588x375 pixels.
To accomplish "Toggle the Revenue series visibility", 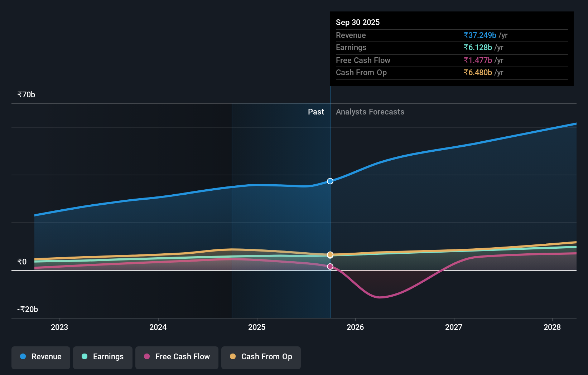I will coord(40,357).
